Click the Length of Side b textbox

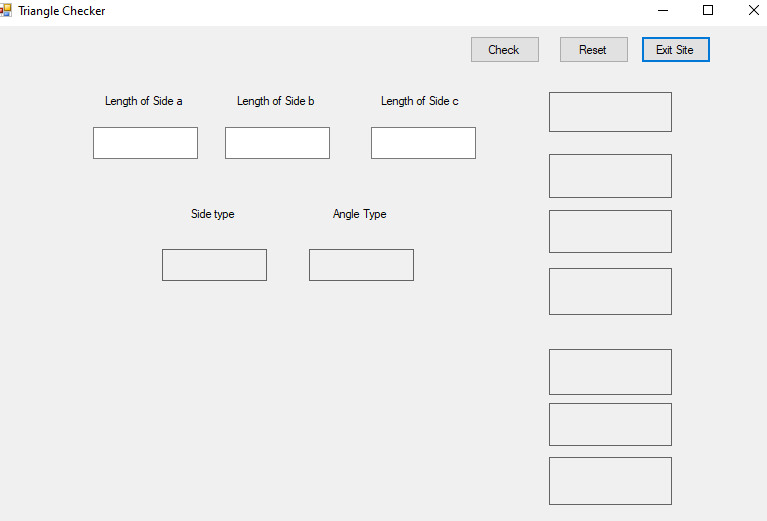pos(277,143)
